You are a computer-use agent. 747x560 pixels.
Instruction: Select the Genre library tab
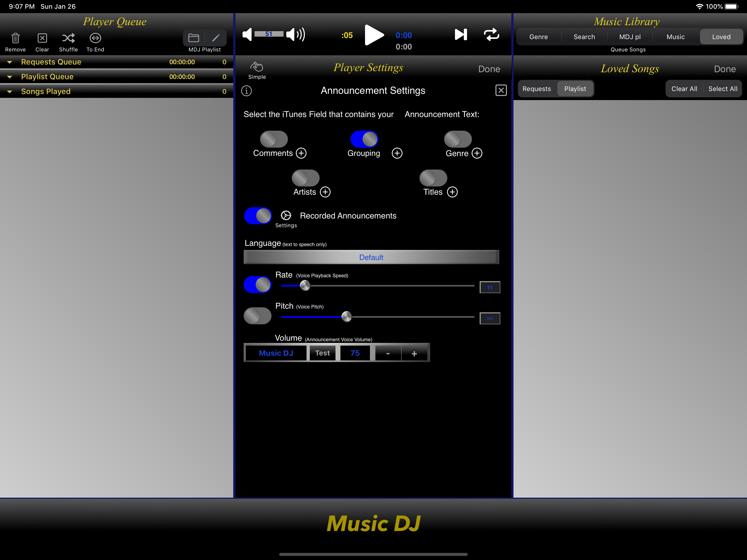pyautogui.click(x=539, y=37)
